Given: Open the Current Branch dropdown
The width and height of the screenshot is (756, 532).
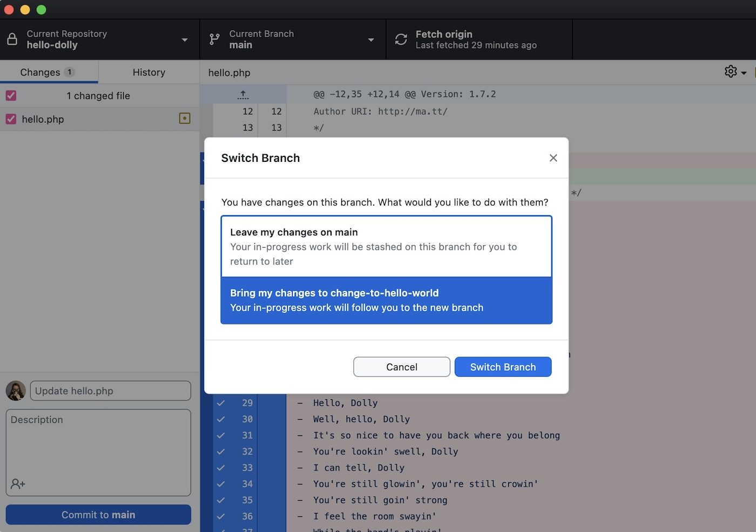Looking at the screenshot, I should point(370,39).
